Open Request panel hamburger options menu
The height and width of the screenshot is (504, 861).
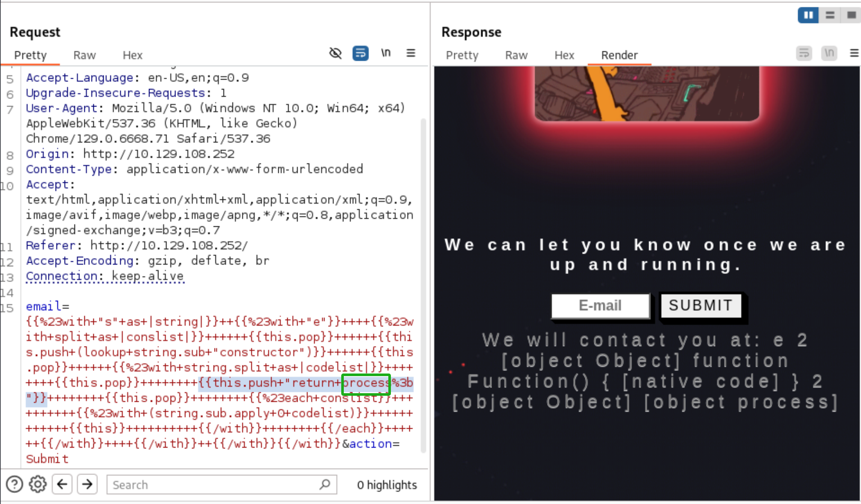[x=411, y=53]
